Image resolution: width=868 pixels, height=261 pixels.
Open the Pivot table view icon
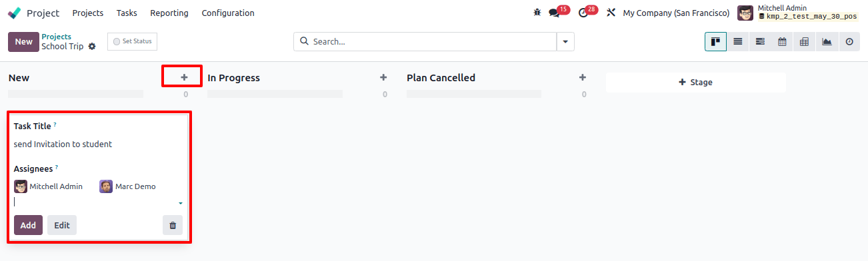805,41
